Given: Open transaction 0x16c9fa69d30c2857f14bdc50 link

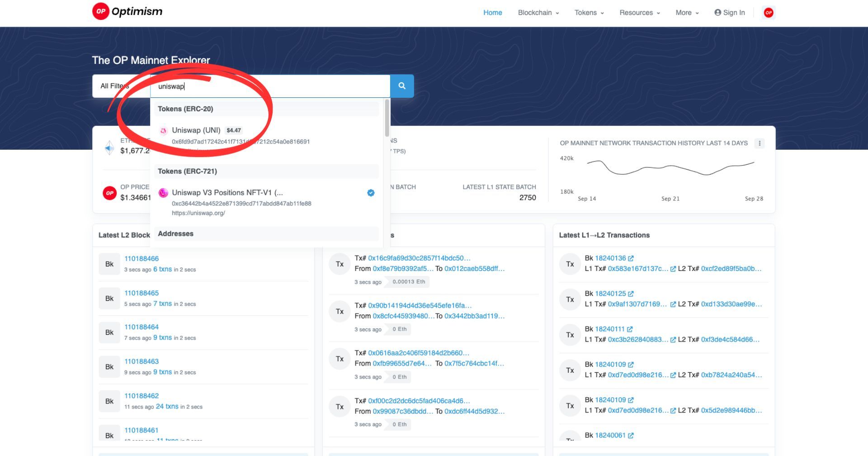Looking at the screenshot, I should (x=419, y=258).
